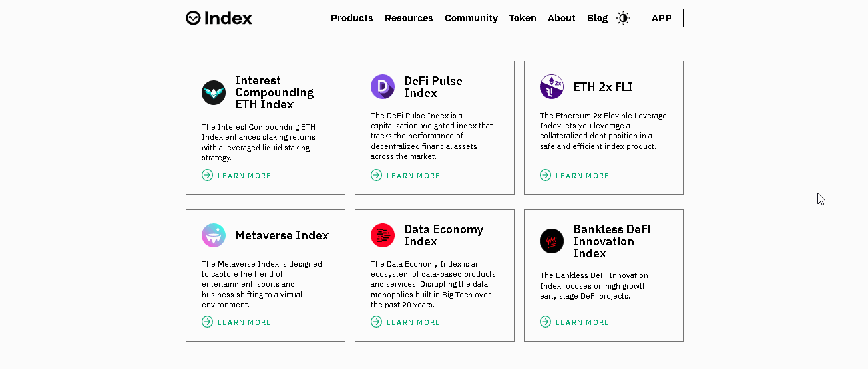Click the Index logo in header
The height and width of the screenshot is (369, 868).
coord(219,18)
